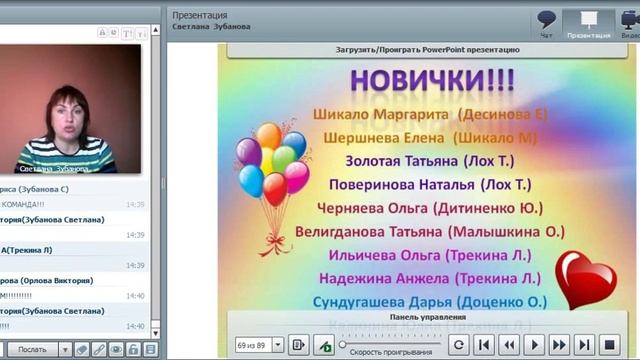Click the eraser icon in chat toolbar

click(82, 349)
